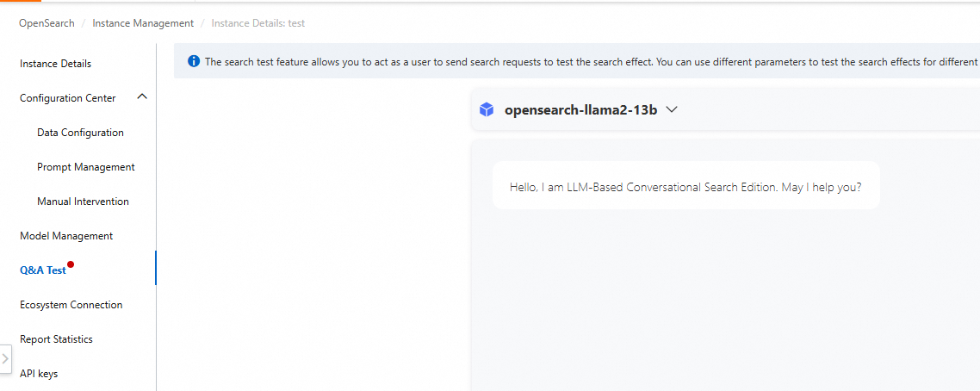Screen dimensions: 980x391
Task: Open the Q&A Test page
Action: (43, 270)
